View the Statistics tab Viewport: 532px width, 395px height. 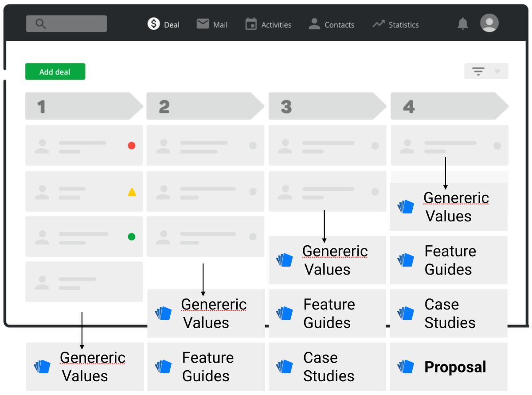coord(395,24)
